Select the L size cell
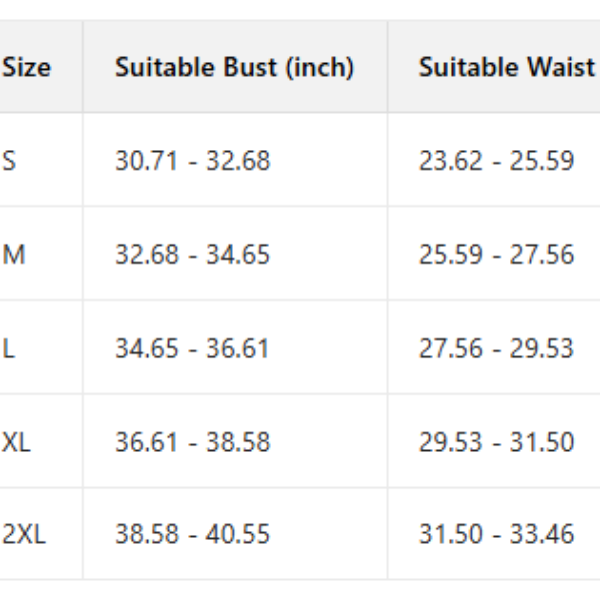600x600 pixels. coord(9,348)
